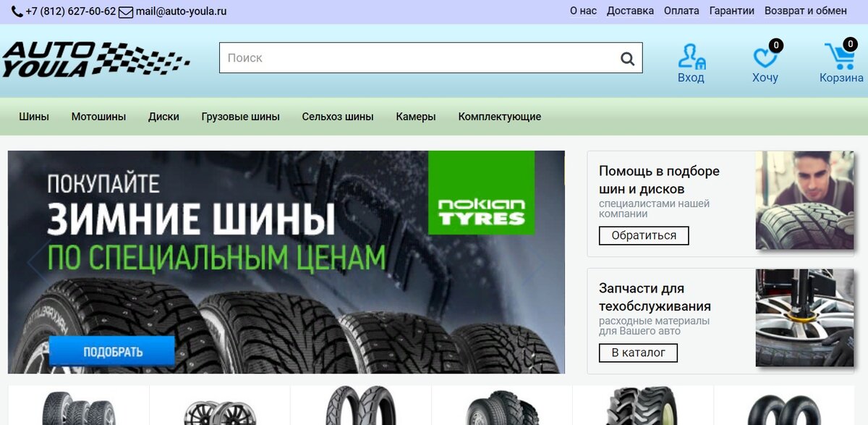Viewport: 868px width, 425px height.
Task: Open the Шины menu
Action: 34,117
